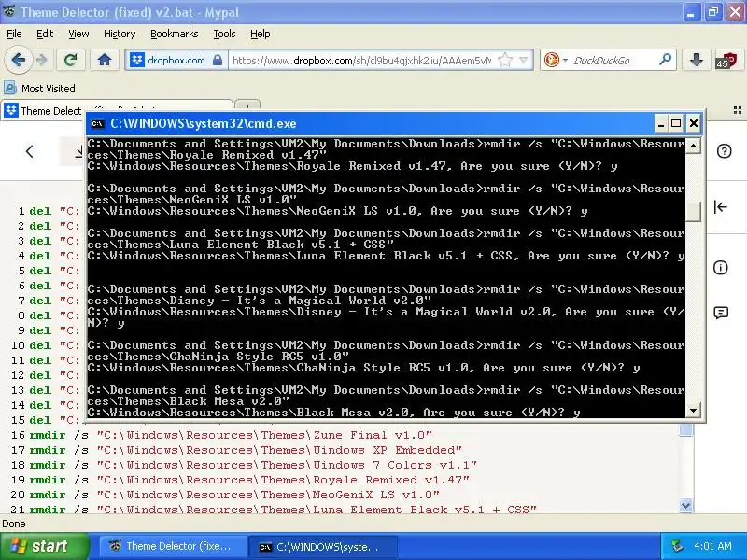Screen dimensions: 747x560
Task: Open DuckDuckGo search engine dropdown
Action: pyautogui.click(x=556, y=61)
